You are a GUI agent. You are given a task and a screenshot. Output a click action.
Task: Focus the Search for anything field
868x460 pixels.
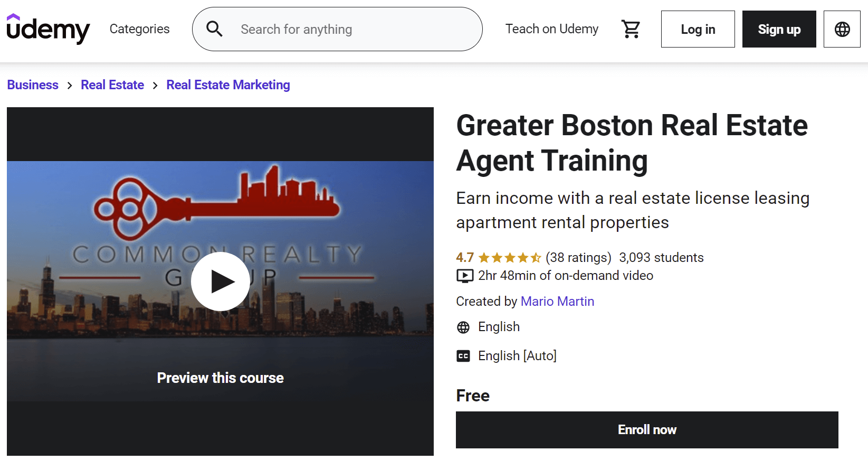click(x=337, y=29)
